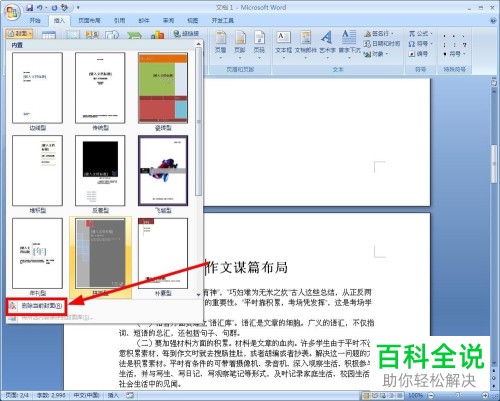Click the 超链接 (Hyperlink) button

click(186, 34)
